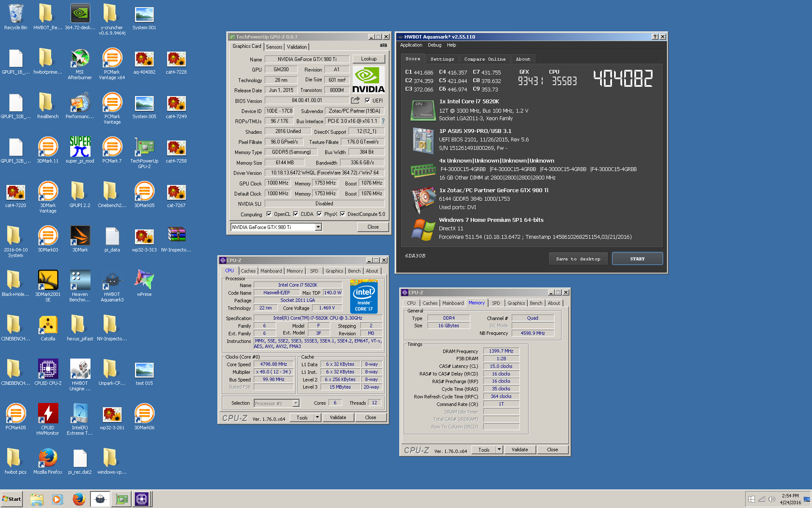
Task: Open the Settings tab in HWBOT Aquamark3
Action: [442, 59]
